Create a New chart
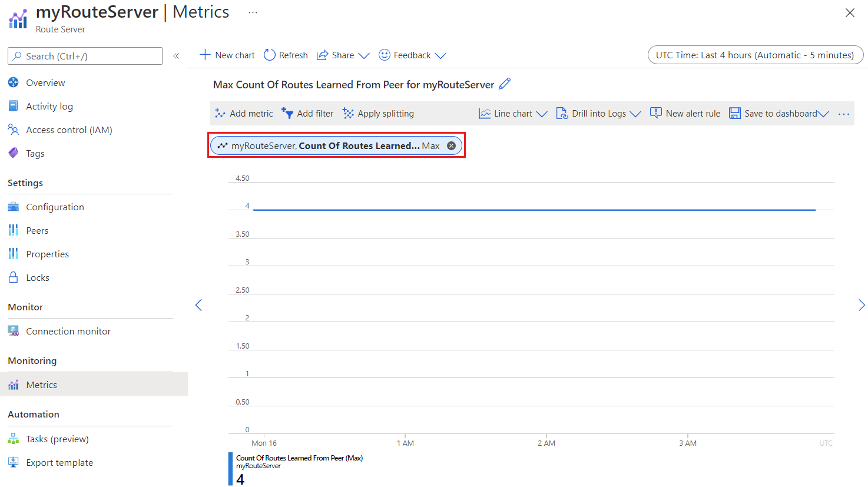 [x=227, y=55]
